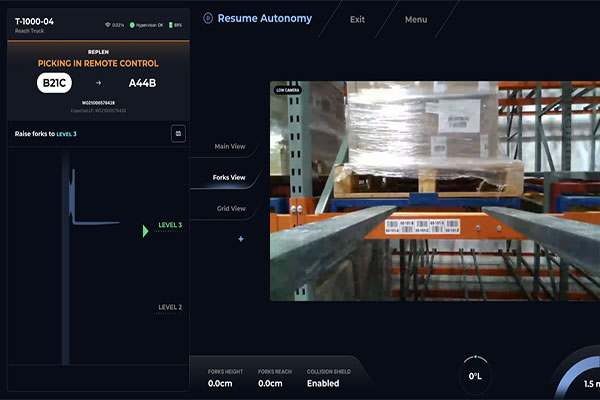The height and width of the screenshot is (400, 600).
Task: Click the T-1000-04 truck name
Action: tap(34, 21)
